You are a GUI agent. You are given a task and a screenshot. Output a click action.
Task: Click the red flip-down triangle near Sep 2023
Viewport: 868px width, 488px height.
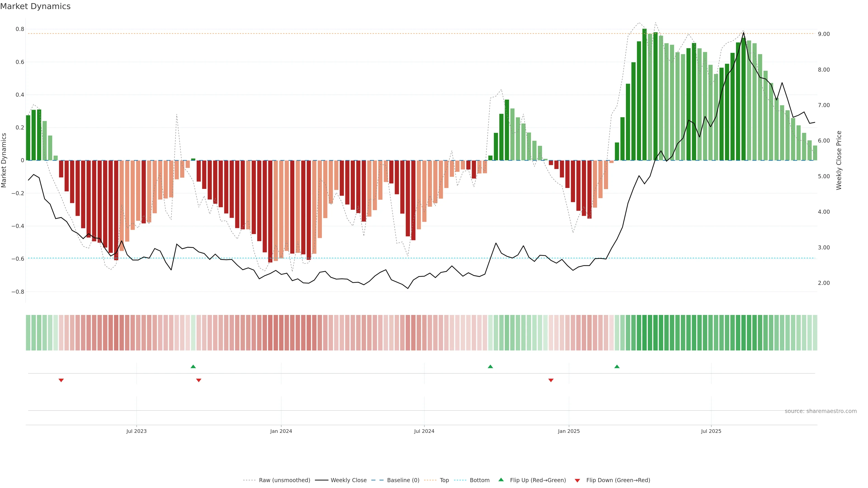(198, 380)
